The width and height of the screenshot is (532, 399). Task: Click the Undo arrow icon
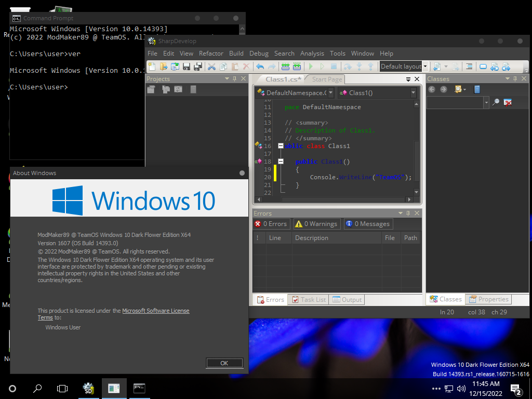tap(260, 66)
